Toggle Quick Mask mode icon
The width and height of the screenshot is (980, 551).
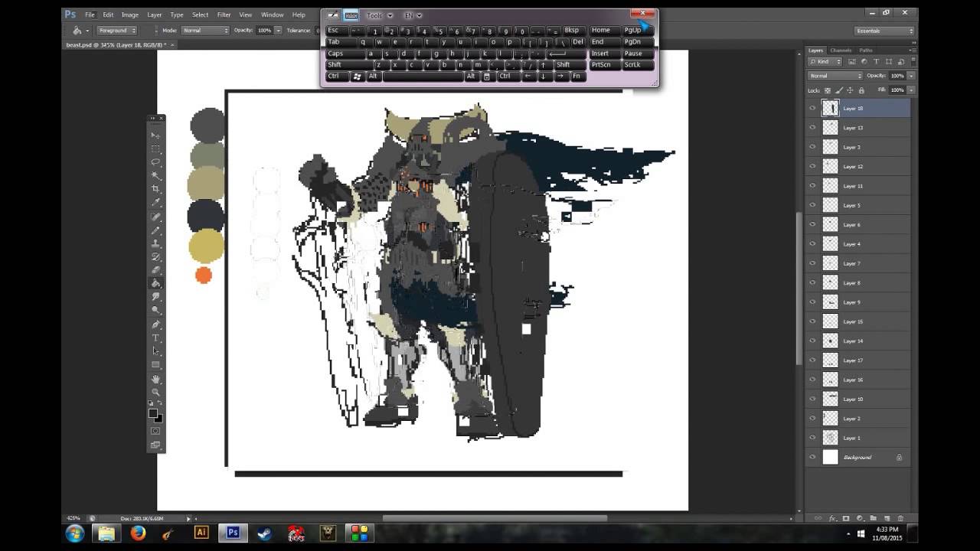[155, 431]
